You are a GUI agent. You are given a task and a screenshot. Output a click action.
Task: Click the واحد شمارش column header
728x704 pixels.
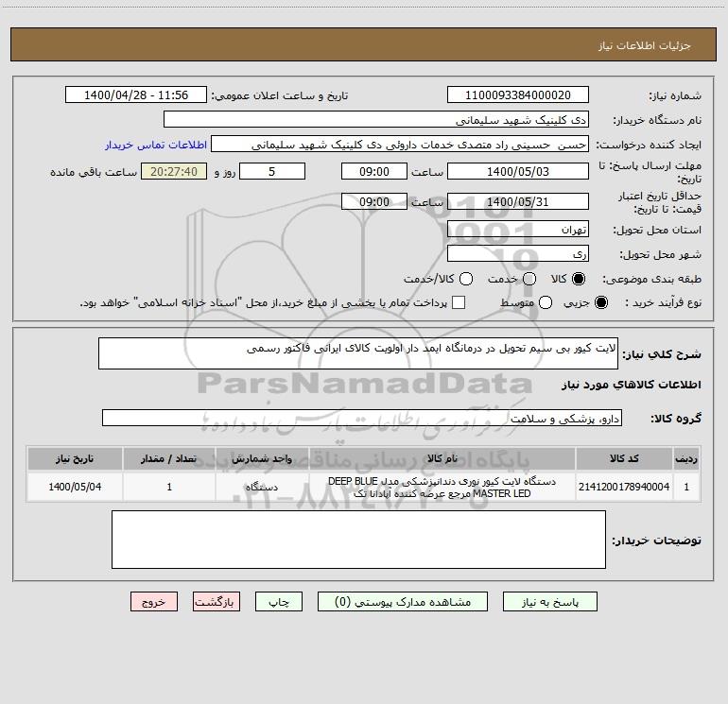(262, 458)
